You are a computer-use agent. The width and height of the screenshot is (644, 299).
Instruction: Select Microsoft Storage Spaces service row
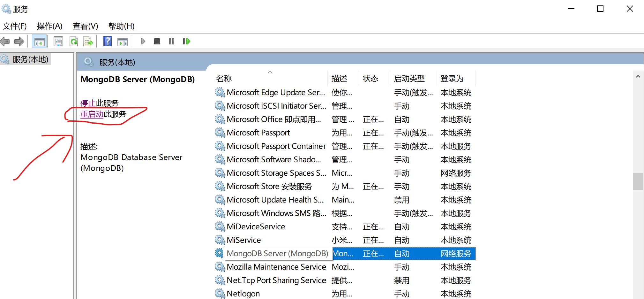pos(345,173)
